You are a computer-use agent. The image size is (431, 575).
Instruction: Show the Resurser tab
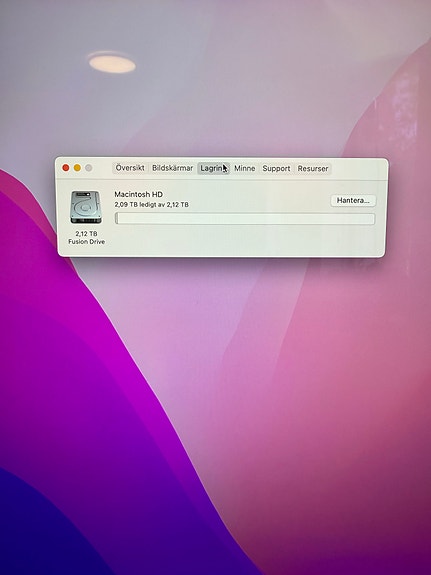click(313, 168)
